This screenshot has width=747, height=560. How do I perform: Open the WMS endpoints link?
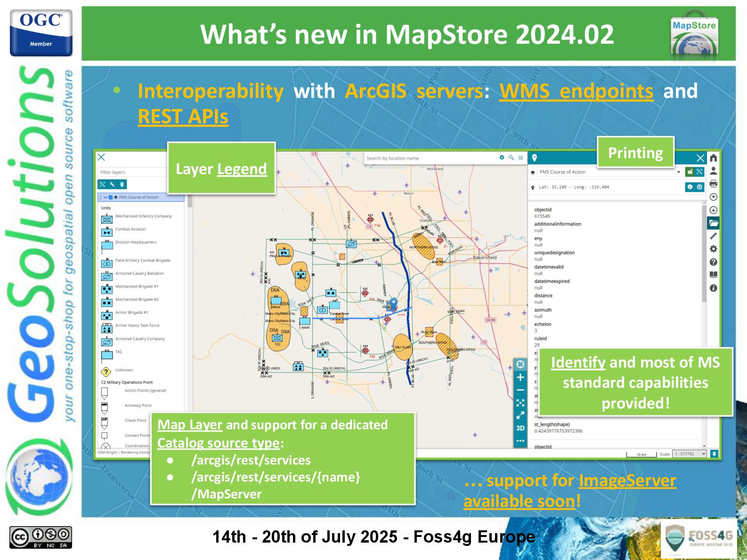point(576,91)
